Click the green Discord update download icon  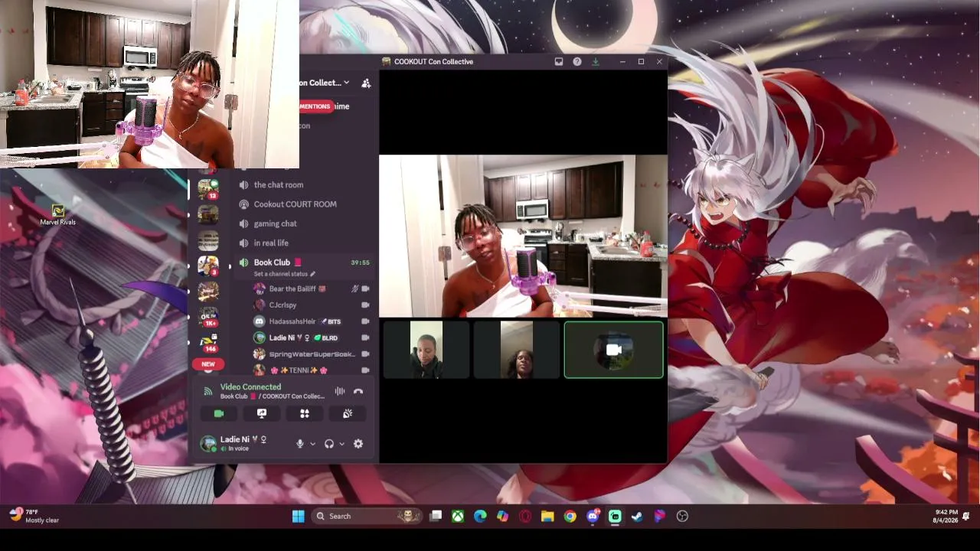(x=596, y=62)
